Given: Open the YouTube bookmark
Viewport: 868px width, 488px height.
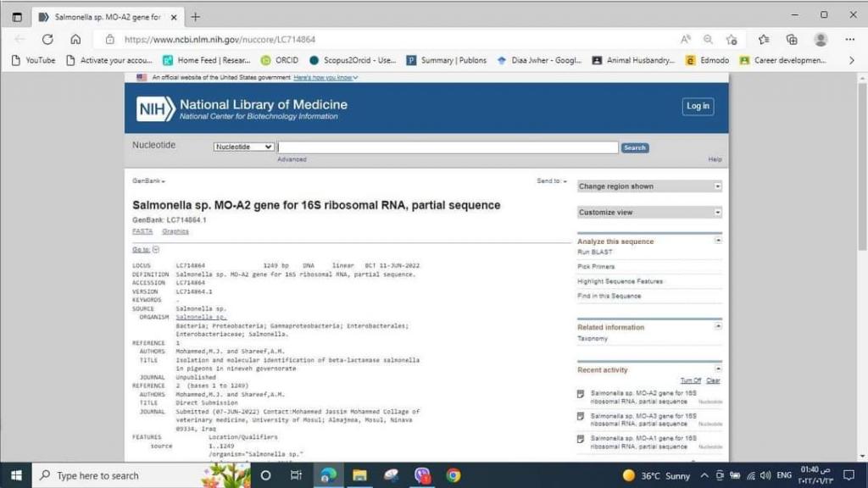Looking at the screenshot, I should 33,60.
